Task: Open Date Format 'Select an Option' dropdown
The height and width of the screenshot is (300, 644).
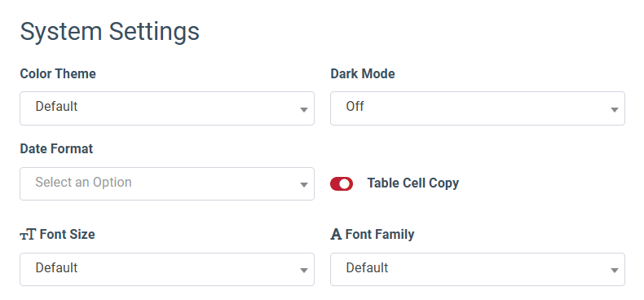Action: [167, 183]
